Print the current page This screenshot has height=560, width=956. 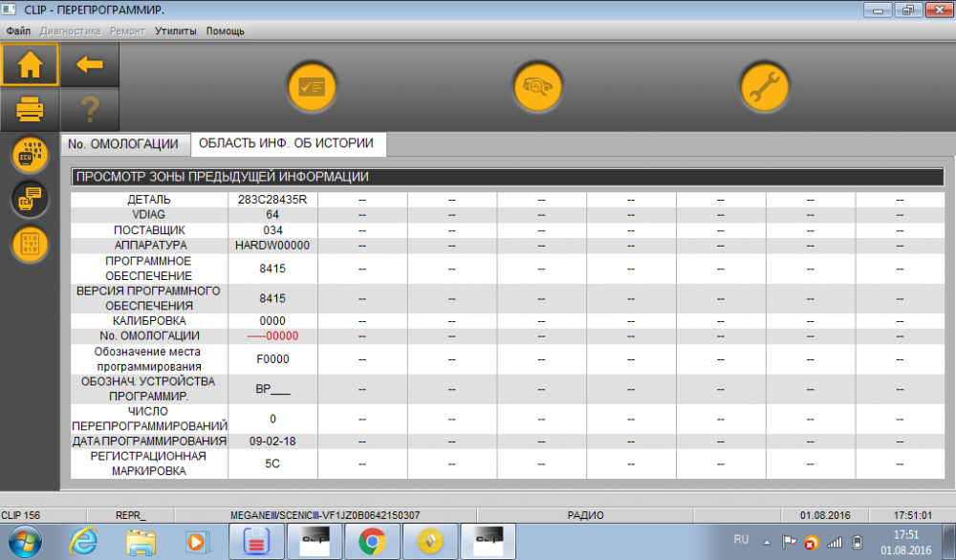click(x=30, y=109)
